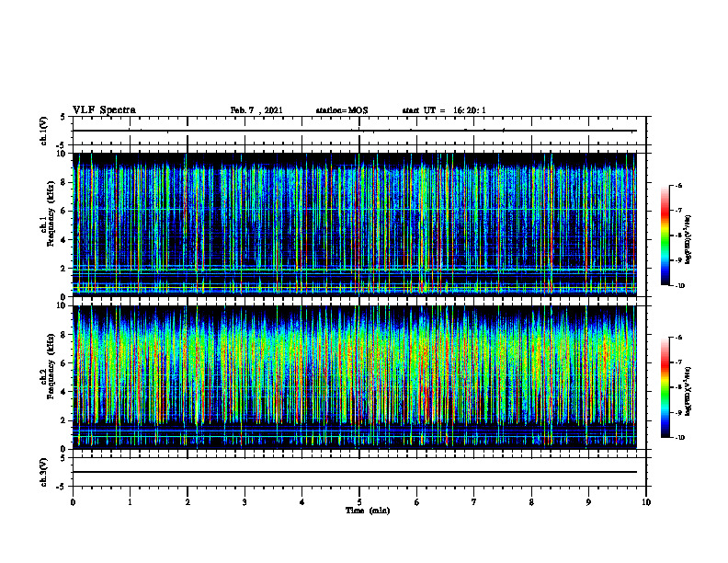Click the "-6" label on ch.1 colorbar
Image resolution: width=728 pixels, height=563 pixels.
678,185
